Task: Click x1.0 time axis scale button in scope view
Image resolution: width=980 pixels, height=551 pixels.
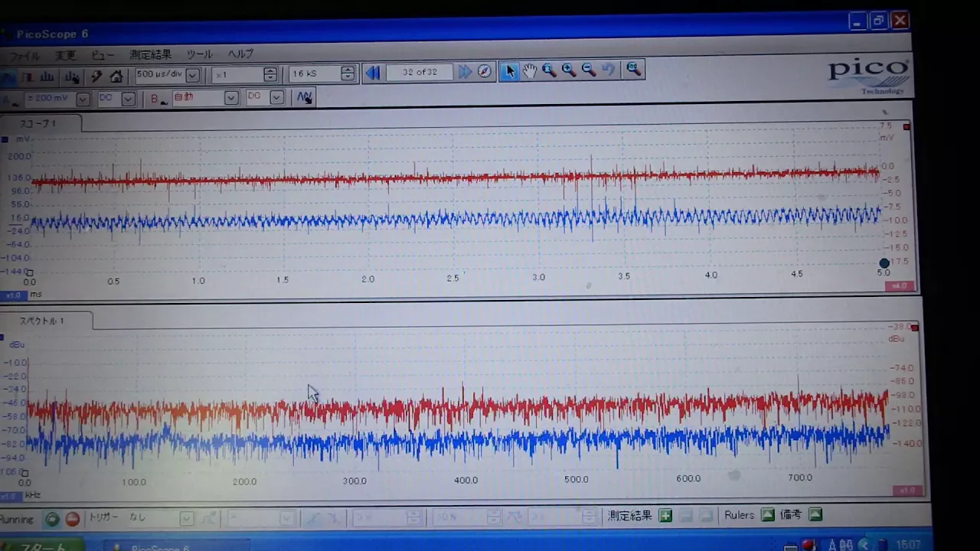Action: (13, 295)
